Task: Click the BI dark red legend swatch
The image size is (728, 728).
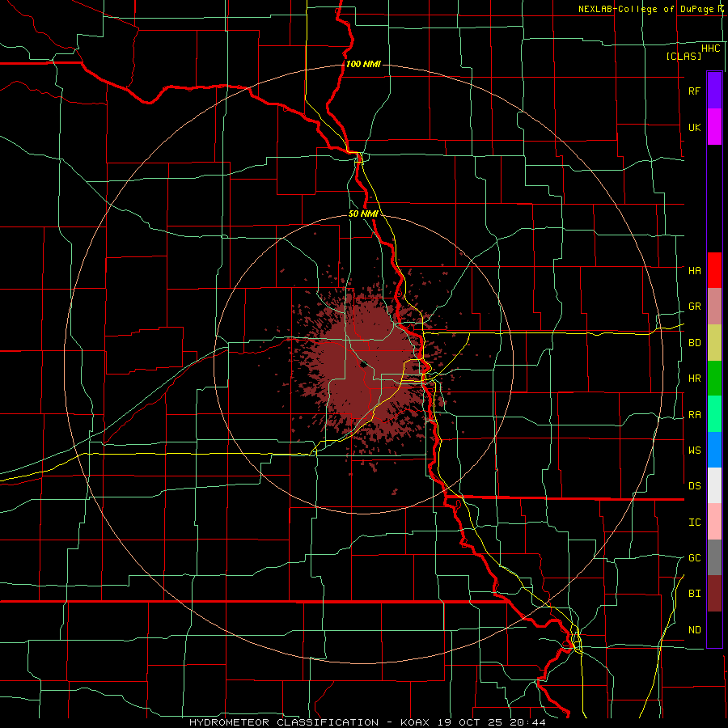Action: point(714,594)
